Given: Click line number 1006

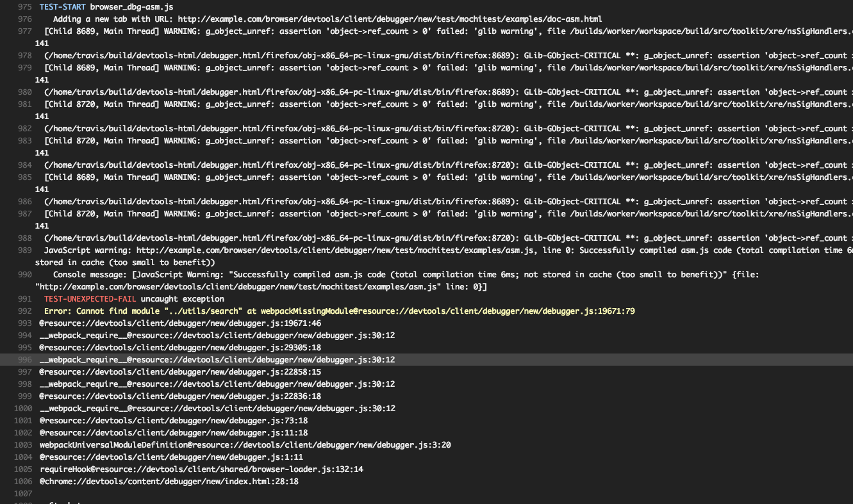Looking at the screenshot, I should (x=23, y=482).
